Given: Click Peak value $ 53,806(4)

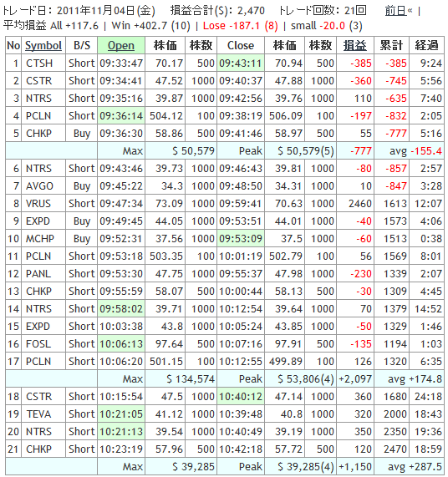Looking at the screenshot, I should (306, 379).
